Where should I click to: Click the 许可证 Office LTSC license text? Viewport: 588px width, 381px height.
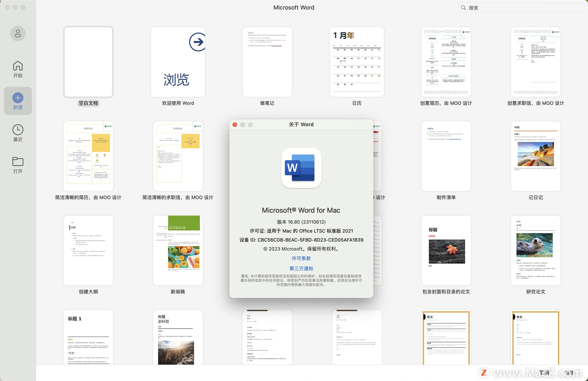[x=301, y=231]
